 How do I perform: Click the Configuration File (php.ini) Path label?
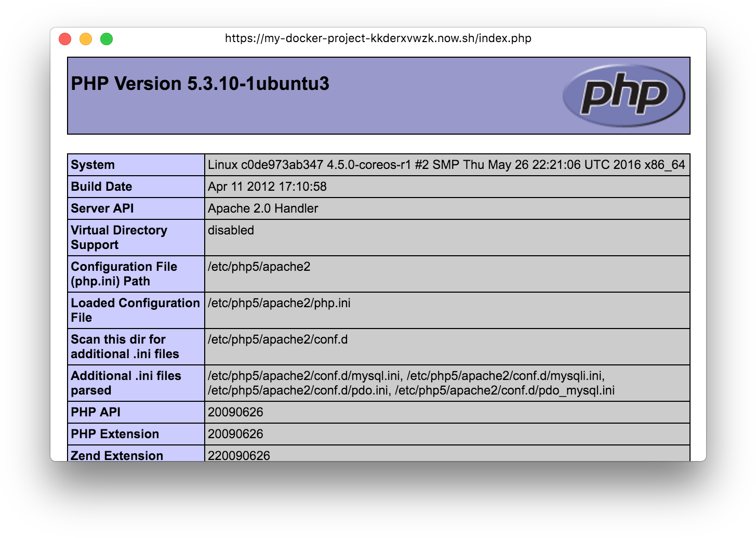(124, 274)
